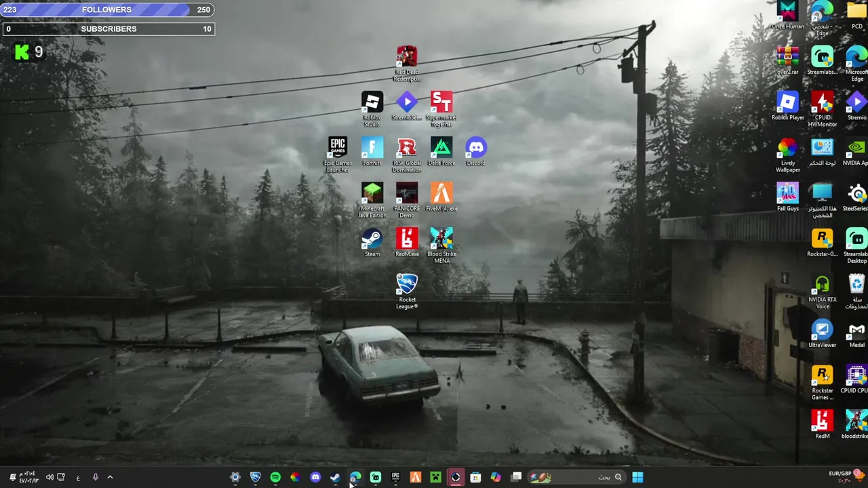Launch Blood Strike MENA from the desktop
The width and height of the screenshot is (868, 488).
tap(441, 245)
